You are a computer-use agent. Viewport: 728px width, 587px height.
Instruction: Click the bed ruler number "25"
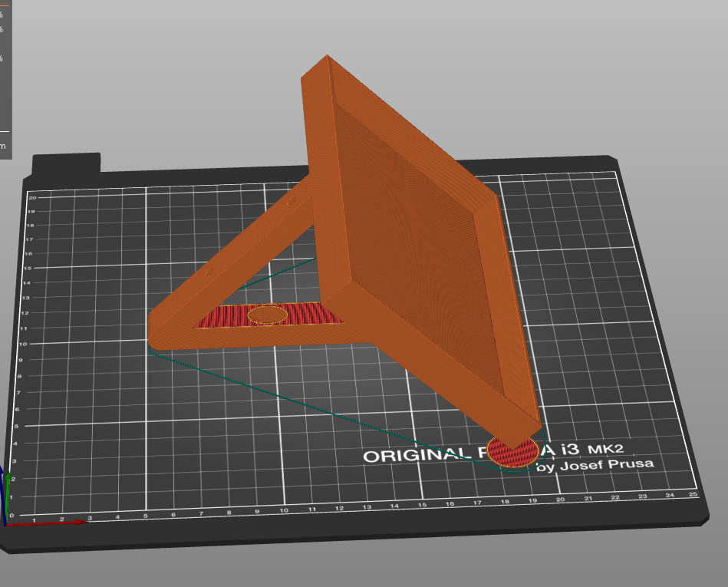click(x=693, y=494)
